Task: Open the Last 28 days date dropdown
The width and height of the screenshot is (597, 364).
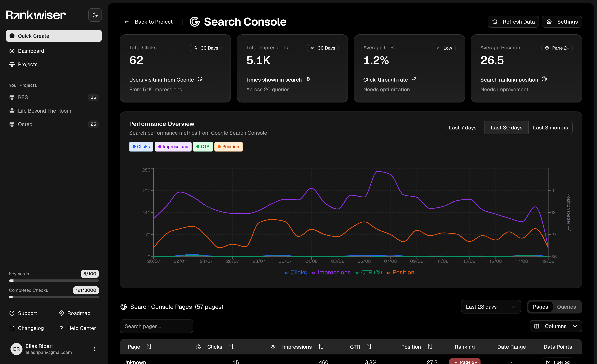Action: click(491, 307)
